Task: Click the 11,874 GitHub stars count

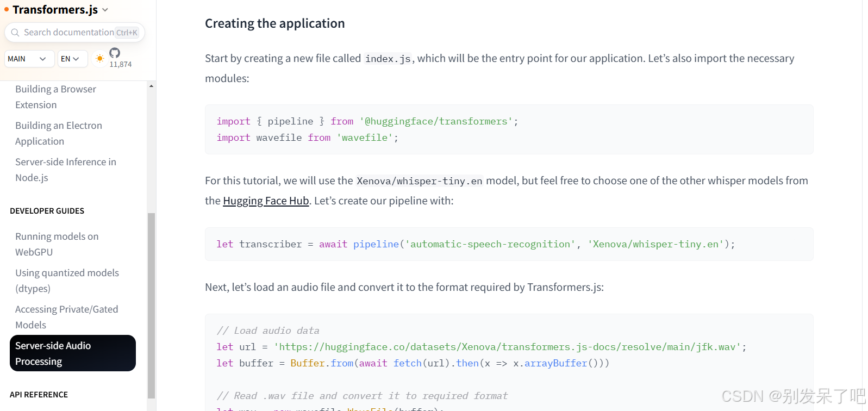Action: coord(121,64)
